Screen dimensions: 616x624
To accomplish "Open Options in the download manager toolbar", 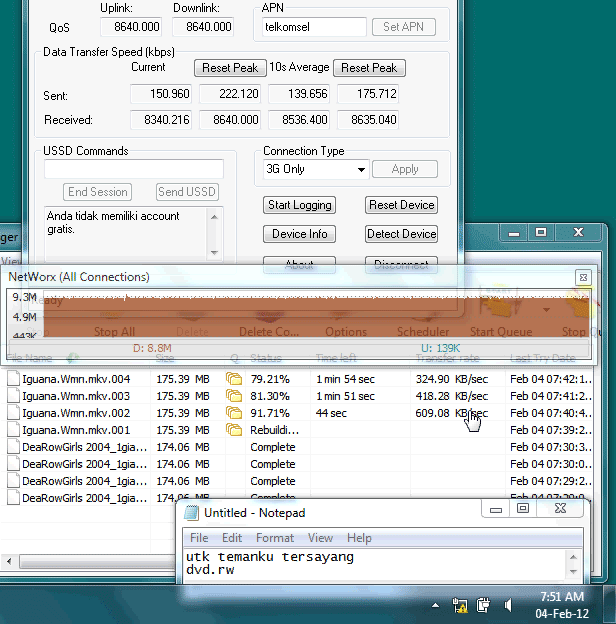I will tap(346, 332).
